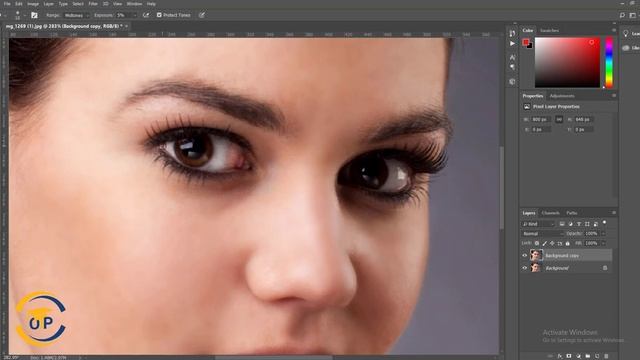Click the Y position field in Properties
Viewport: 640px width, 360px height.
click(584, 129)
